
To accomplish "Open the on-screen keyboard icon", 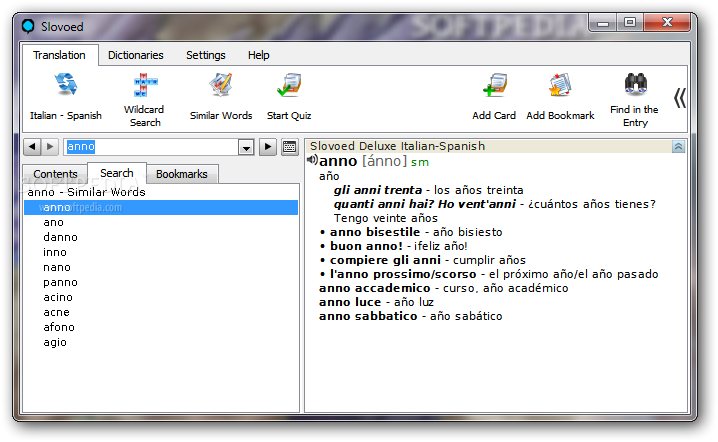I will (x=289, y=147).
